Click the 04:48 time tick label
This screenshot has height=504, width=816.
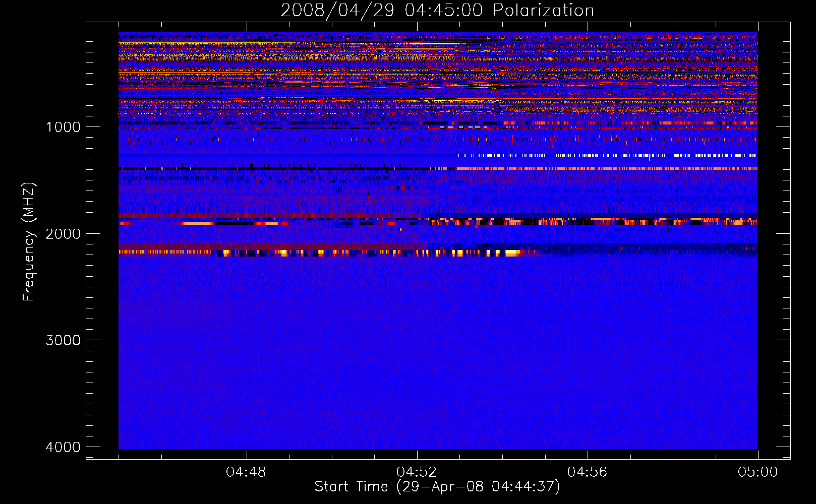pos(246,472)
